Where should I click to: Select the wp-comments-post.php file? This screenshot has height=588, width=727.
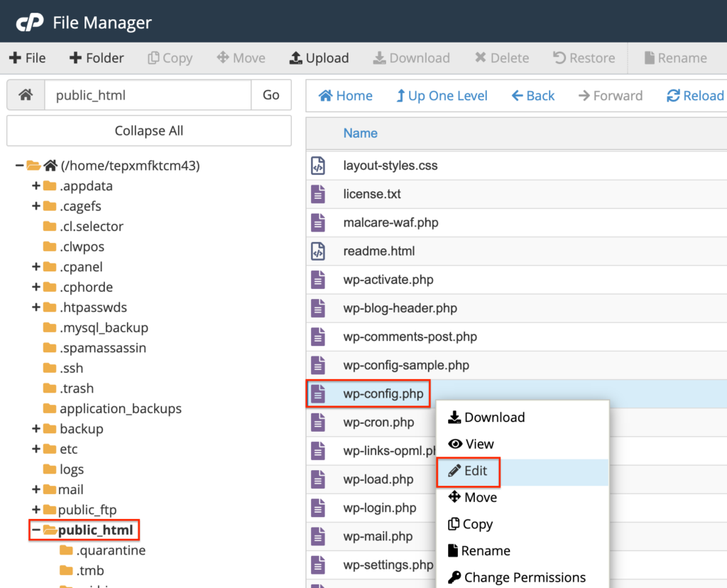point(410,337)
